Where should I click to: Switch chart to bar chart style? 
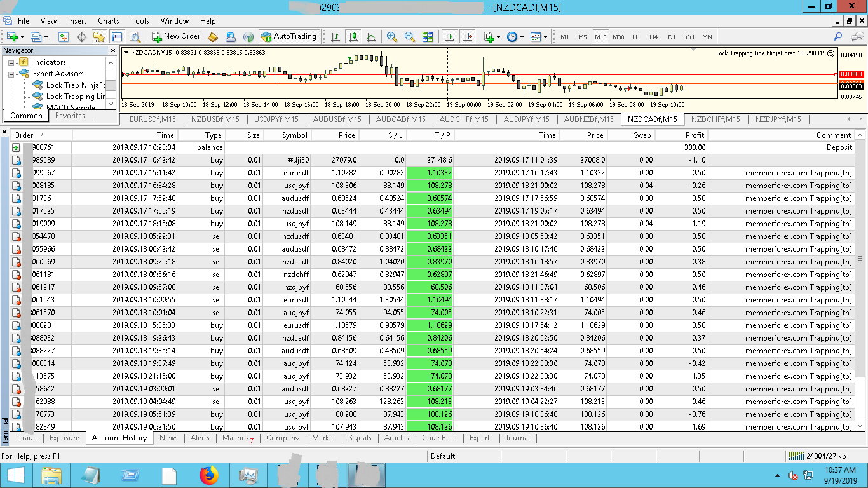335,37
